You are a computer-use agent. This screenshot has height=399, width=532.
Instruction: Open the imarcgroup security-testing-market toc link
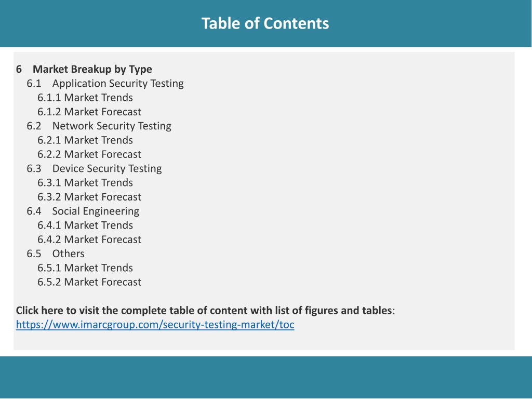[x=155, y=325]
